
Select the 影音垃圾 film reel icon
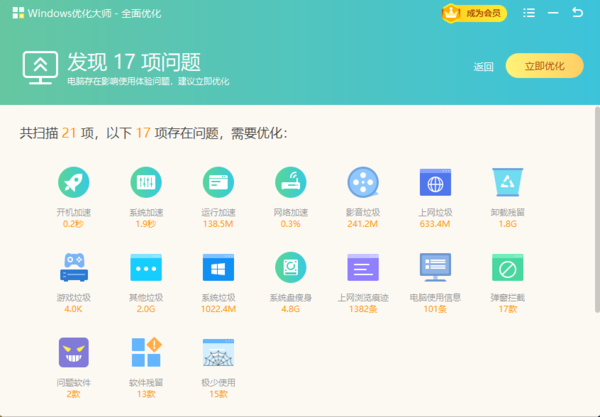tap(362, 182)
